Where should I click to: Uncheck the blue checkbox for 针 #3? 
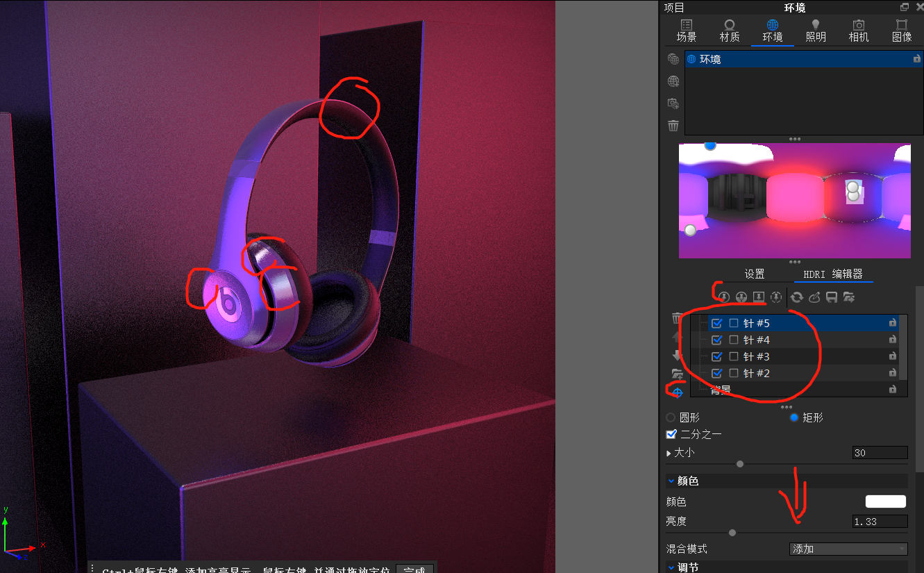(717, 356)
